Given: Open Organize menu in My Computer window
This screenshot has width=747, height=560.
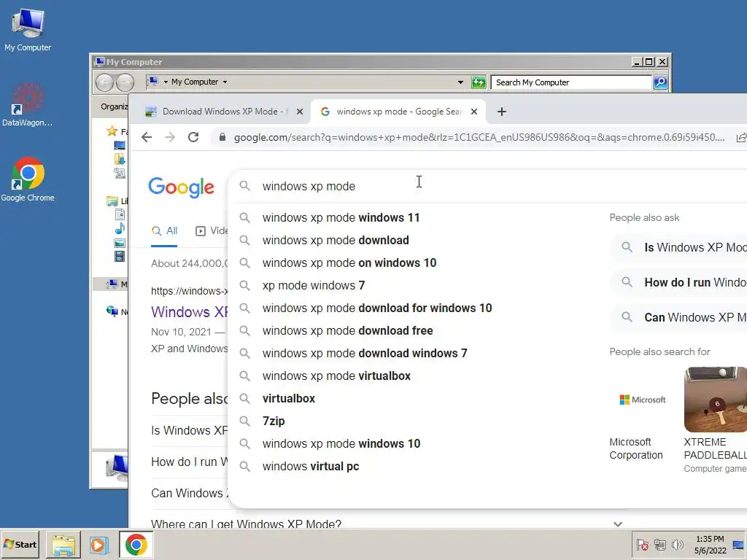Looking at the screenshot, I should tap(115, 106).
